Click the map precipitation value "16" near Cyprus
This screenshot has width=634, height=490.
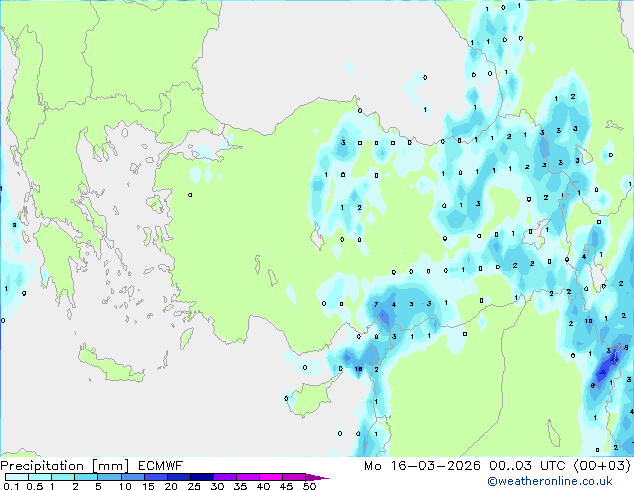(x=358, y=369)
